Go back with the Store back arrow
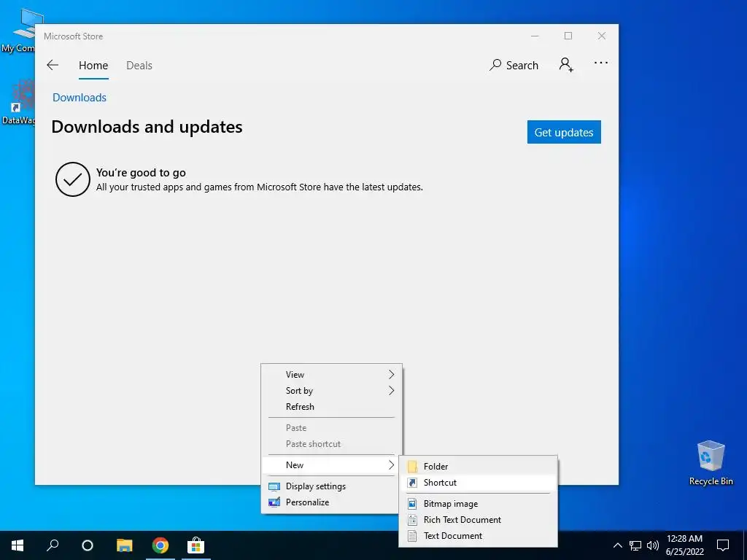Image resolution: width=747 pixels, height=560 pixels. [x=53, y=65]
